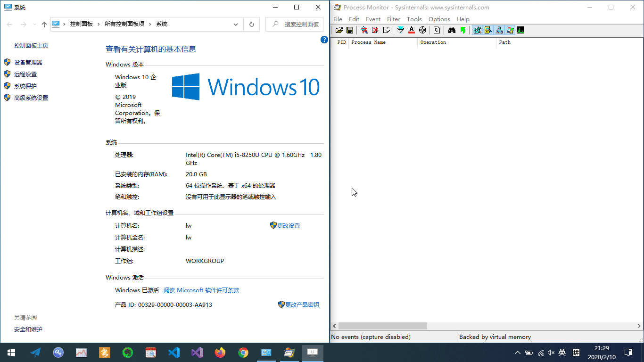Click the scrollbar's left arrow in Process Monitor

[x=334, y=326]
